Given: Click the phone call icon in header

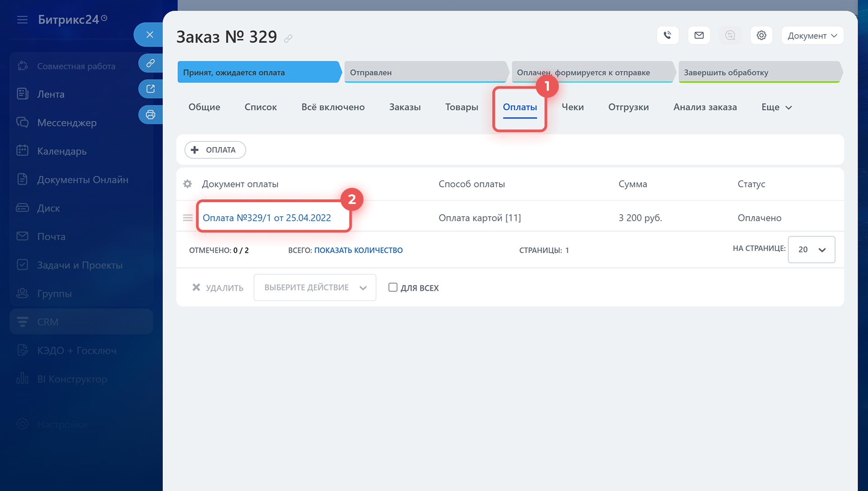Looking at the screenshot, I should click(x=667, y=35).
